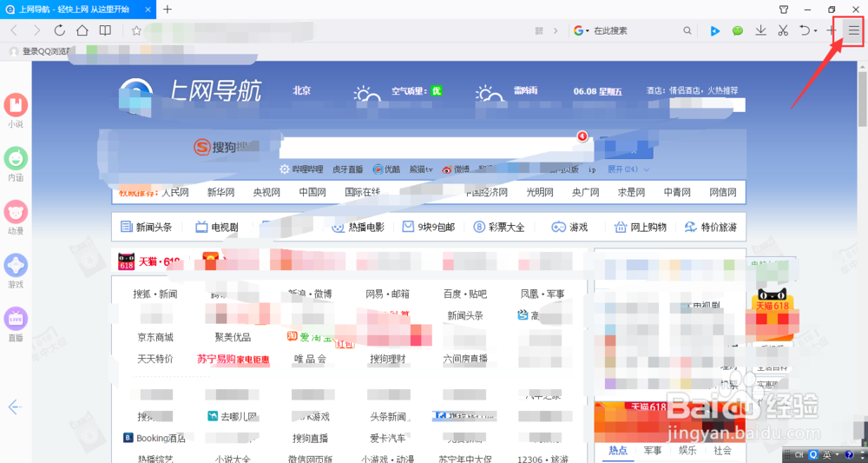Open a new tab
The height and width of the screenshot is (463, 868).
168,9
